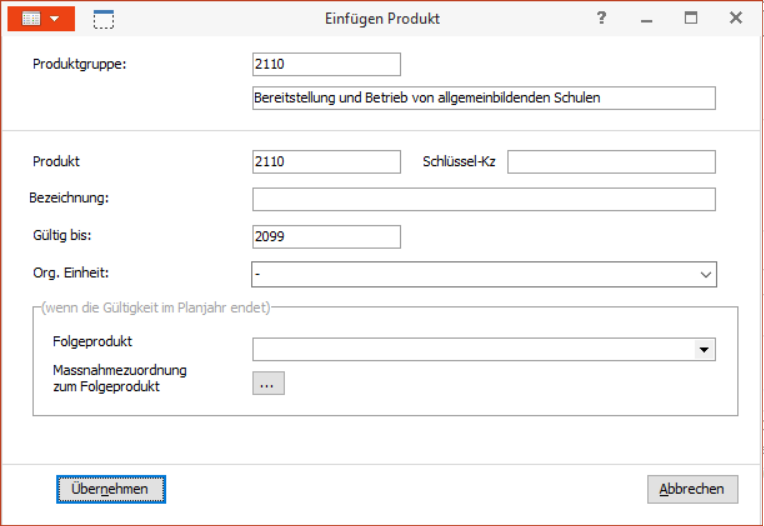Expand the Org. Einheit dropdown chevron

point(706,275)
